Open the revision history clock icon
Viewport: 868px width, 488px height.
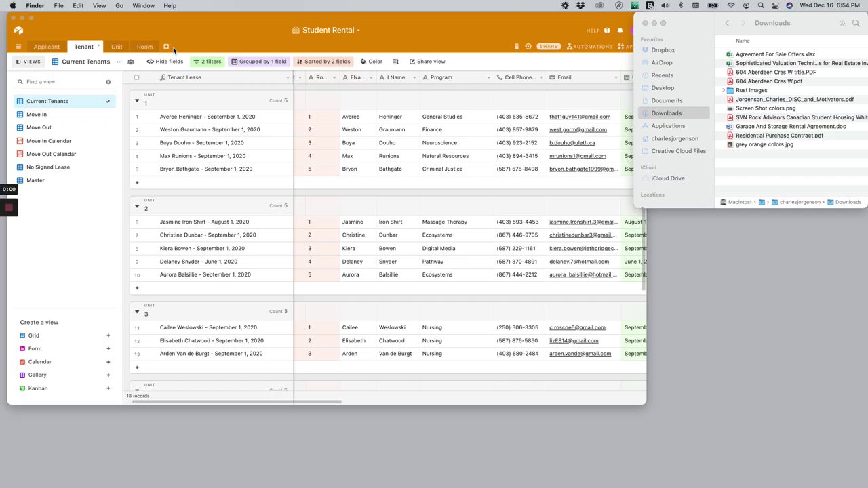[528, 47]
